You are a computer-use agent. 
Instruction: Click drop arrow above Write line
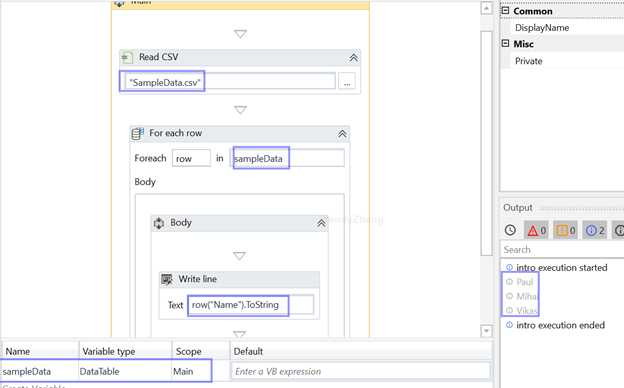(239, 255)
